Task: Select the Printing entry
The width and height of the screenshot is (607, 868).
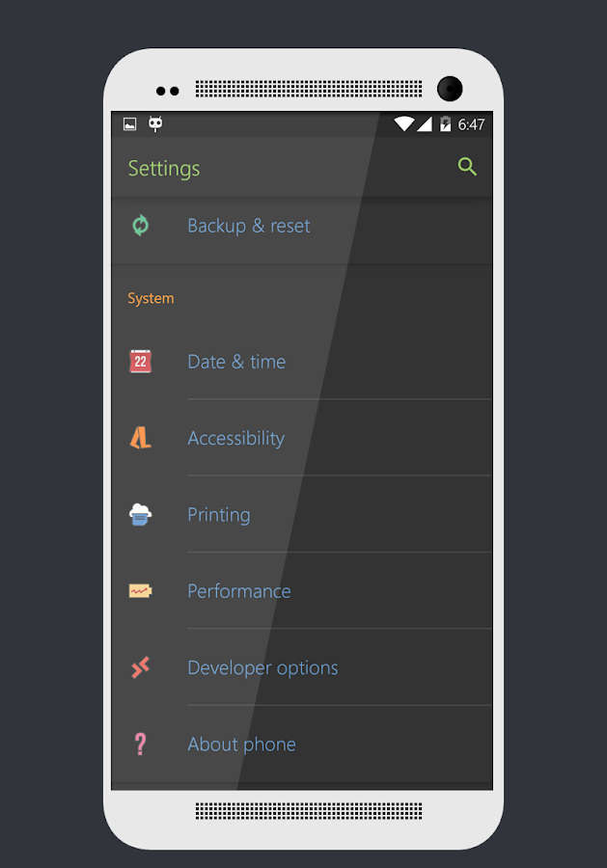Action: tap(219, 514)
